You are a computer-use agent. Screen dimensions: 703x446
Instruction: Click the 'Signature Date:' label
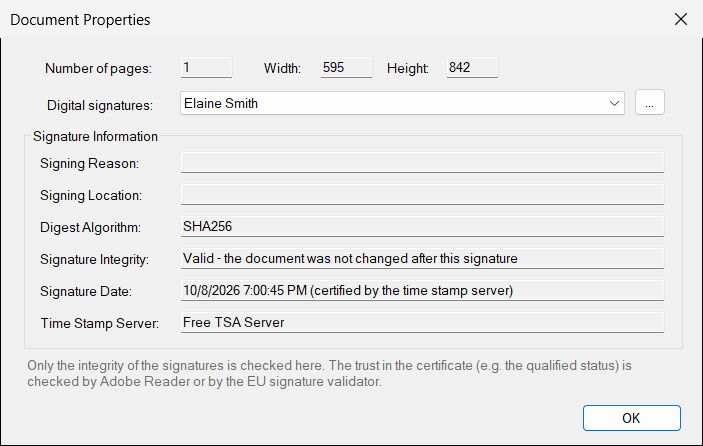tap(86, 291)
